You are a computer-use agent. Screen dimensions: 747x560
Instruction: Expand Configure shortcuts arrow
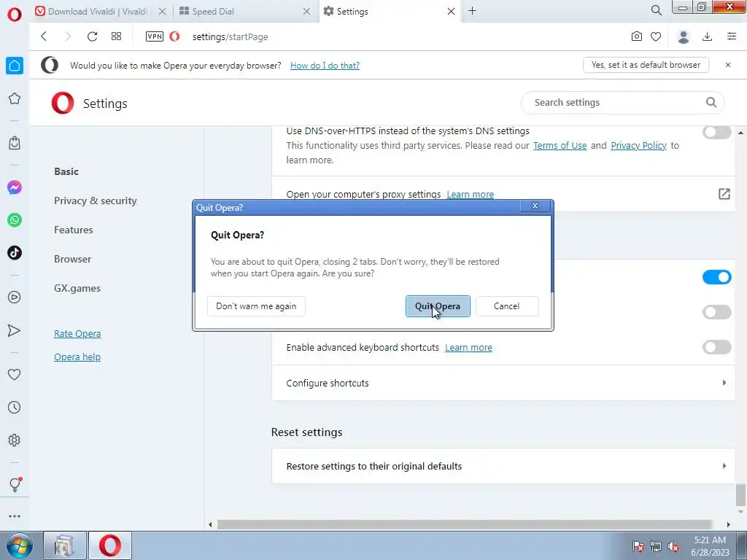724,383
